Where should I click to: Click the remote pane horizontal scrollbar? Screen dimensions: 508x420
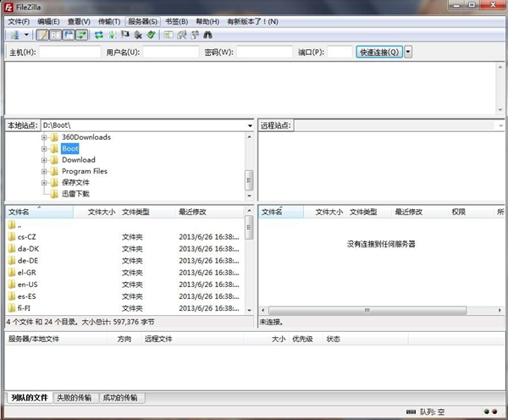(x=367, y=310)
